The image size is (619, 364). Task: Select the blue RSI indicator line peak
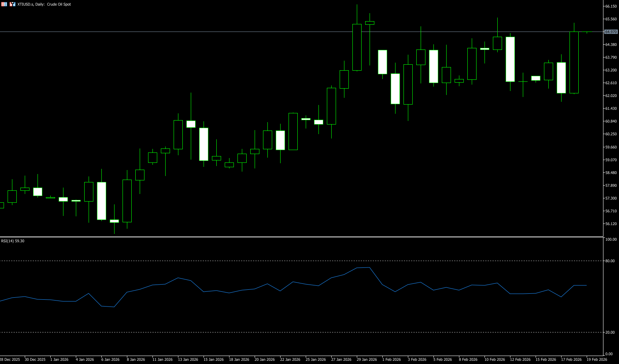click(370, 267)
